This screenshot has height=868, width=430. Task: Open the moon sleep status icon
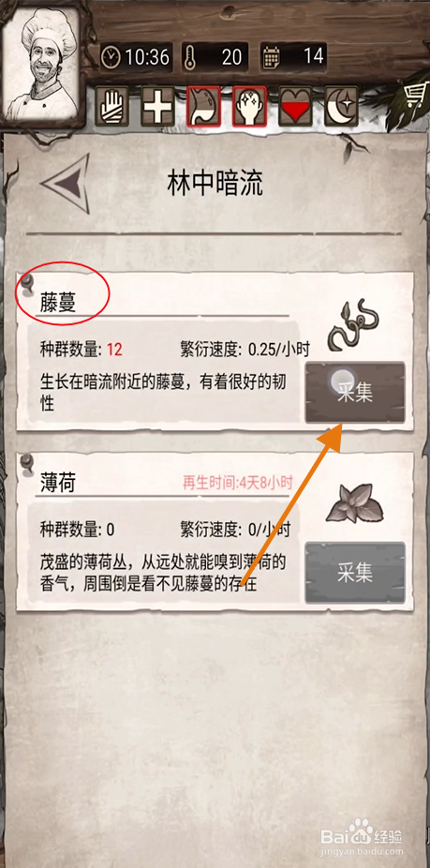coord(341,106)
